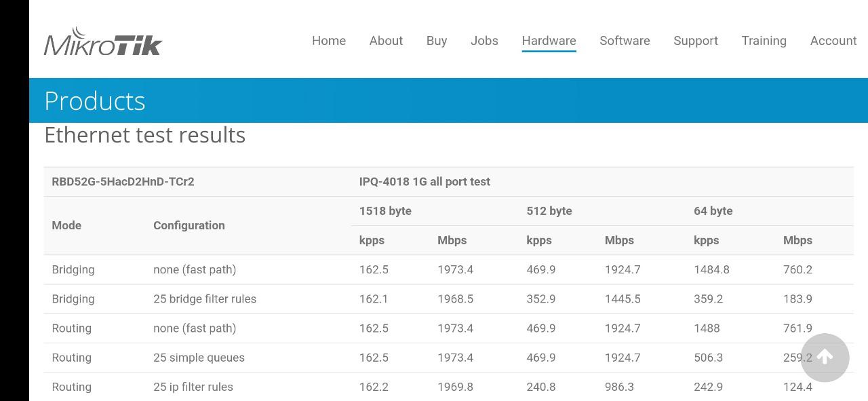
Task: Select the 25 bridge filter rules cell
Action: click(x=205, y=299)
